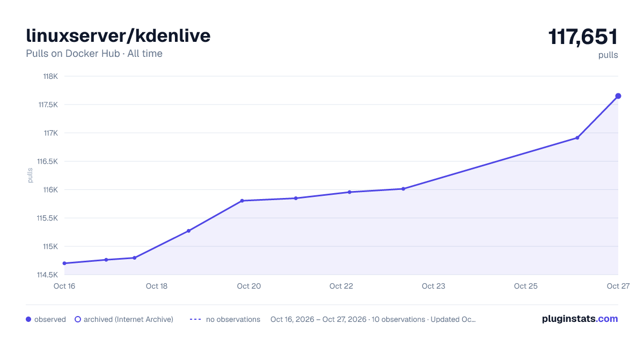The height and width of the screenshot is (338, 644).
Task: Click the 'archived (Internet Archive)' legend label
Action: (128, 319)
